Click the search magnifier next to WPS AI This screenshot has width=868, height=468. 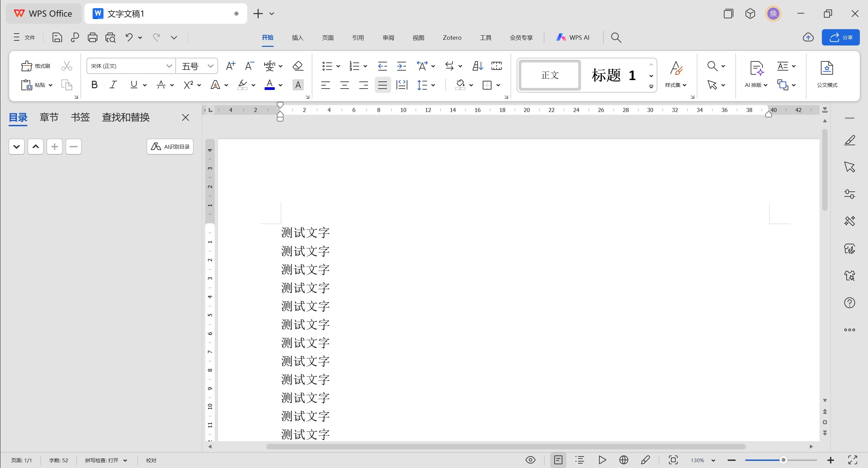pyautogui.click(x=616, y=37)
